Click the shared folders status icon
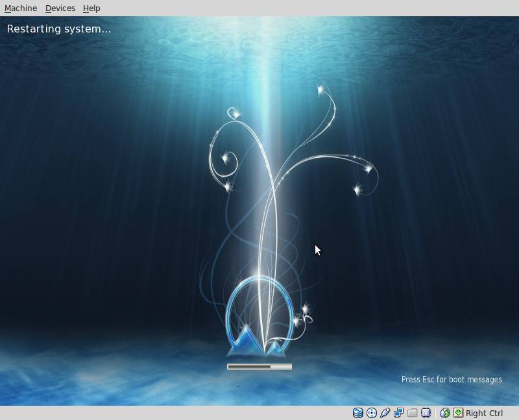This screenshot has height=420, width=519. pyautogui.click(x=413, y=413)
